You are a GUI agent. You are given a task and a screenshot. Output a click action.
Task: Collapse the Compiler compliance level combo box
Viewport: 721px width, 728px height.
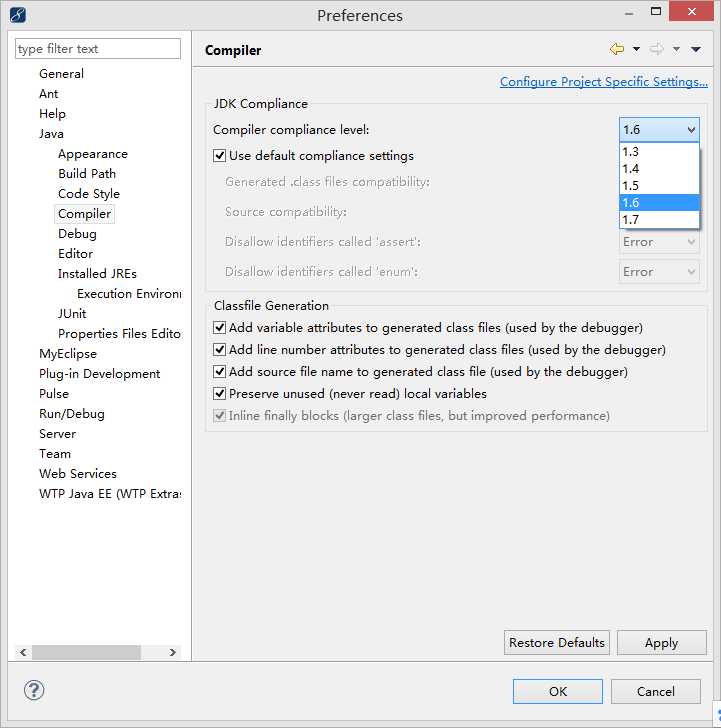[659, 130]
